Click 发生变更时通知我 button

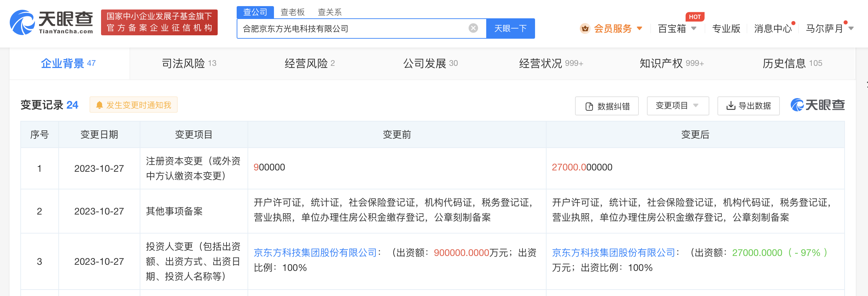click(x=134, y=105)
